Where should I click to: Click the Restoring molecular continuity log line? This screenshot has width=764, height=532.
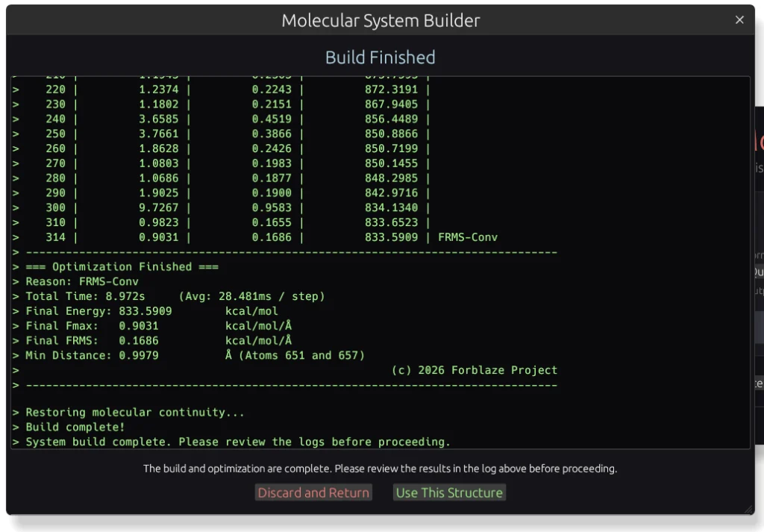tap(135, 413)
